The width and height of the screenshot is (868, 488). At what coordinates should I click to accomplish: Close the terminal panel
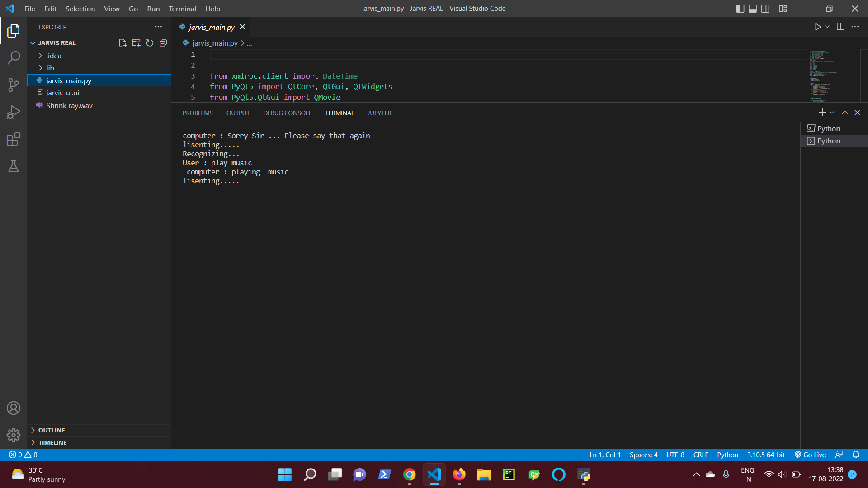(857, 113)
